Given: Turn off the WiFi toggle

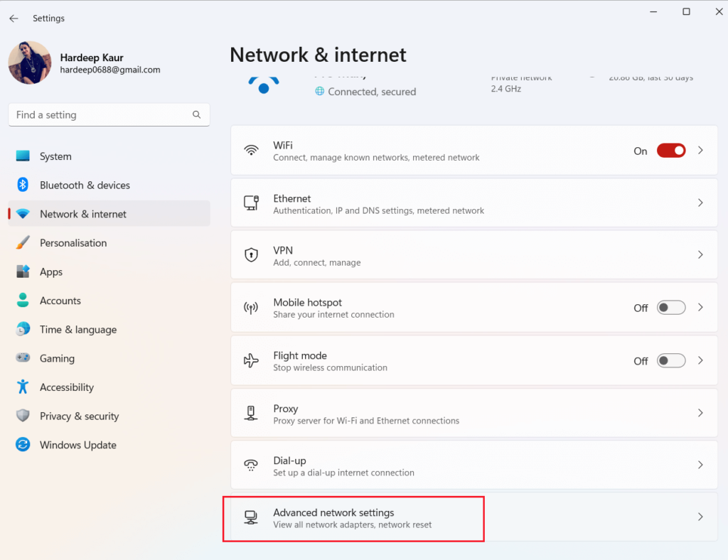Looking at the screenshot, I should [x=670, y=151].
